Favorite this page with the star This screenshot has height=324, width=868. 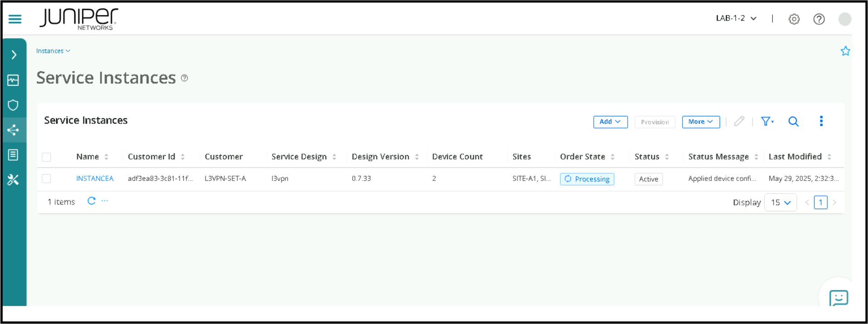point(845,51)
